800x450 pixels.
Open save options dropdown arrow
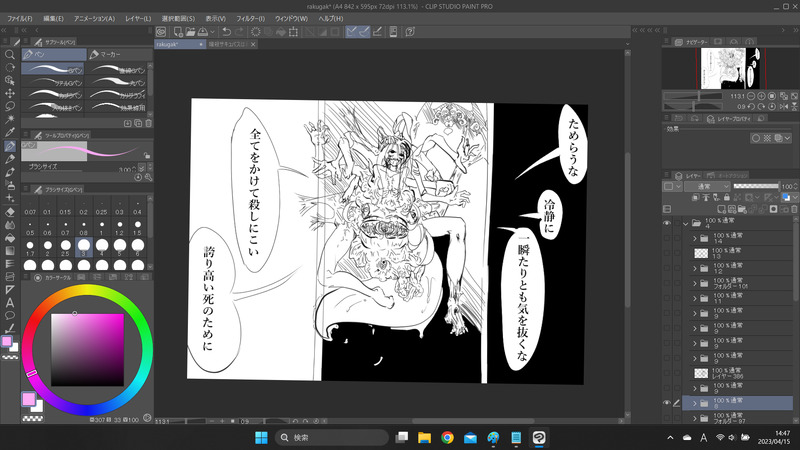[212, 32]
